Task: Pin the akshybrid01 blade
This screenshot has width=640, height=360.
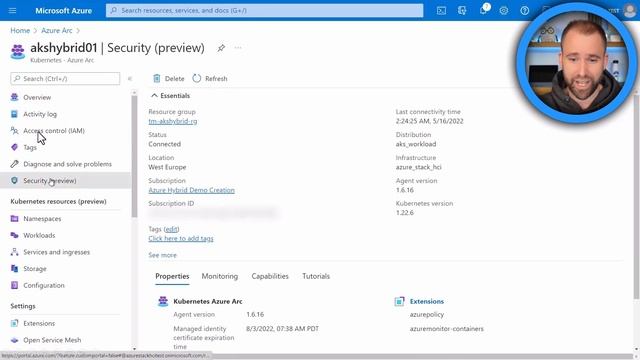Action: [x=221, y=48]
